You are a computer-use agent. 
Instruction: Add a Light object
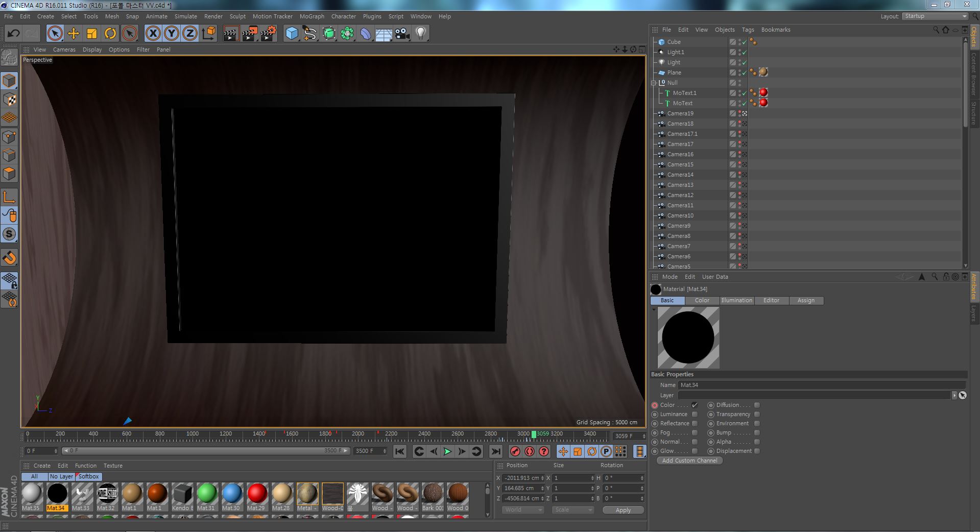(421, 34)
